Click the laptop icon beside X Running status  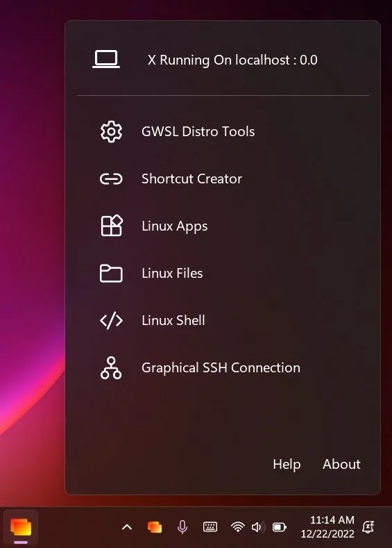[x=106, y=60]
